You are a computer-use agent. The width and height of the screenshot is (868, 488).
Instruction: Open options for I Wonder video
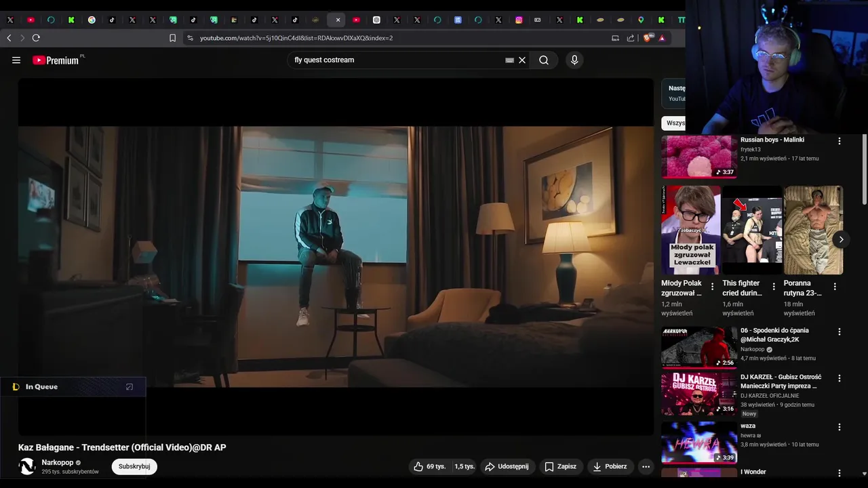840,473
